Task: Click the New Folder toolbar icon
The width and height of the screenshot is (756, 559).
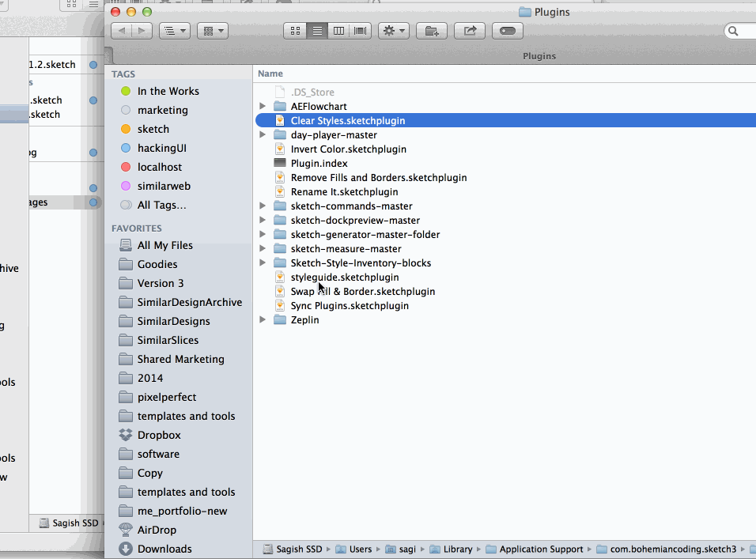Action: (431, 31)
